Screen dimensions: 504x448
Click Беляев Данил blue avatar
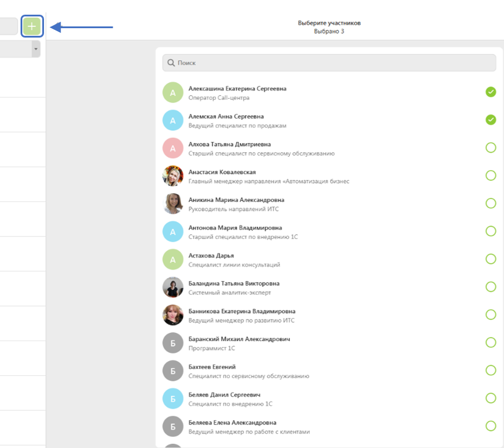(x=172, y=398)
